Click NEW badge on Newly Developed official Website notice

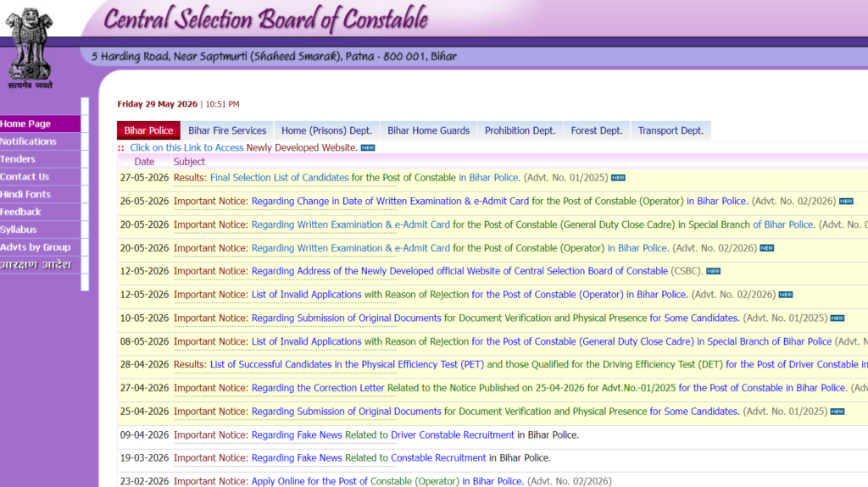714,271
